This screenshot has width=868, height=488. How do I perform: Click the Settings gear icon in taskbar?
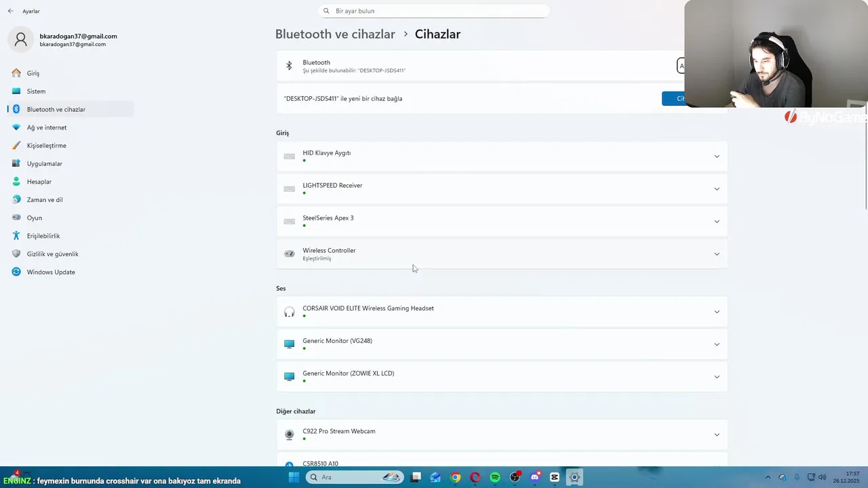coord(574,477)
